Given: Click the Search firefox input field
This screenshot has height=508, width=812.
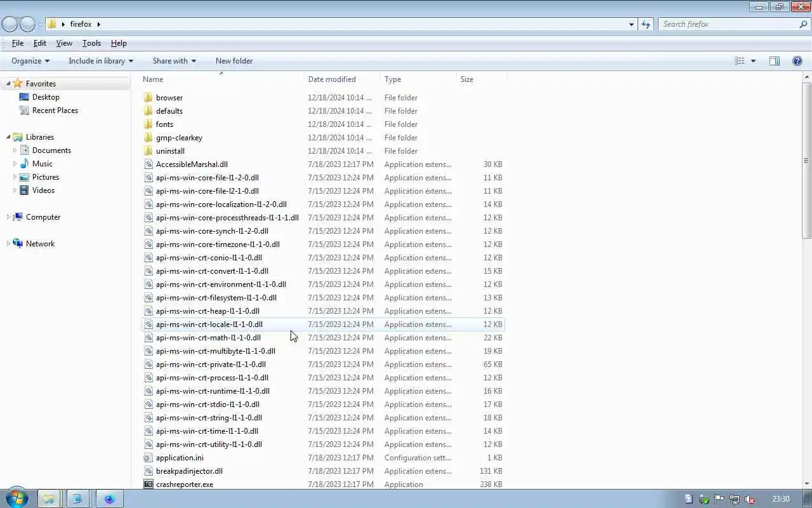Looking at the screenshot, I should pos(729,24).
